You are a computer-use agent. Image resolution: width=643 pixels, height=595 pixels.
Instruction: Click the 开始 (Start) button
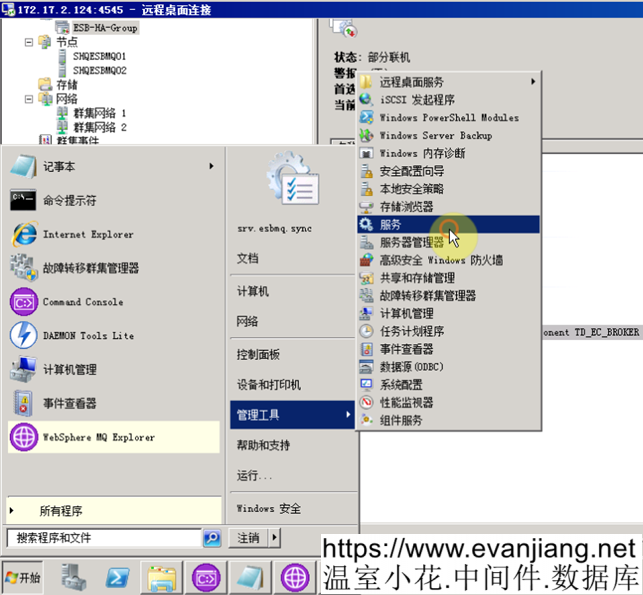coord(23,578)
